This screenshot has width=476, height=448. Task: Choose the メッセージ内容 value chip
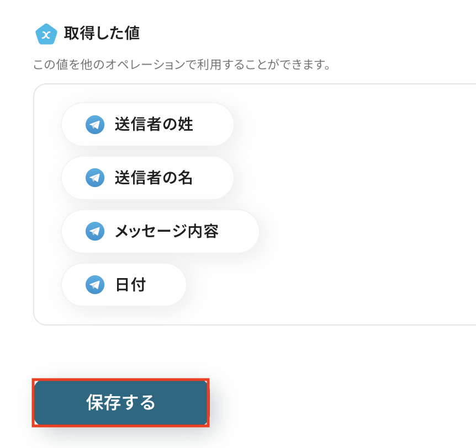click(160, 231)
